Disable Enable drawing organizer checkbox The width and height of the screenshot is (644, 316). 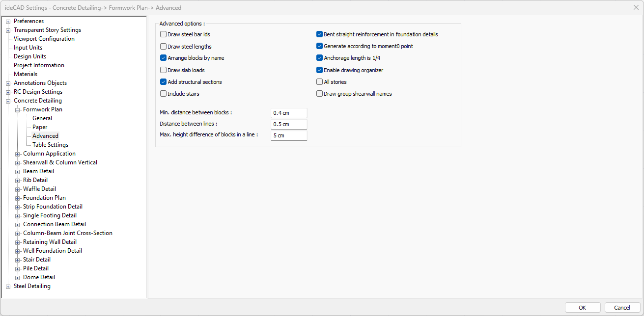pyautogui.click(x=320, y=70)
